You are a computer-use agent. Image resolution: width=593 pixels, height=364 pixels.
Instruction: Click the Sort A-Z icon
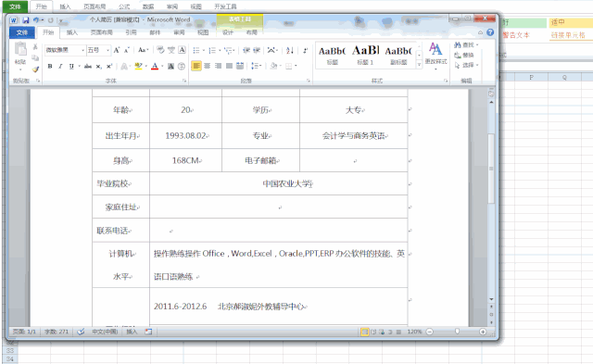point(290,50)
